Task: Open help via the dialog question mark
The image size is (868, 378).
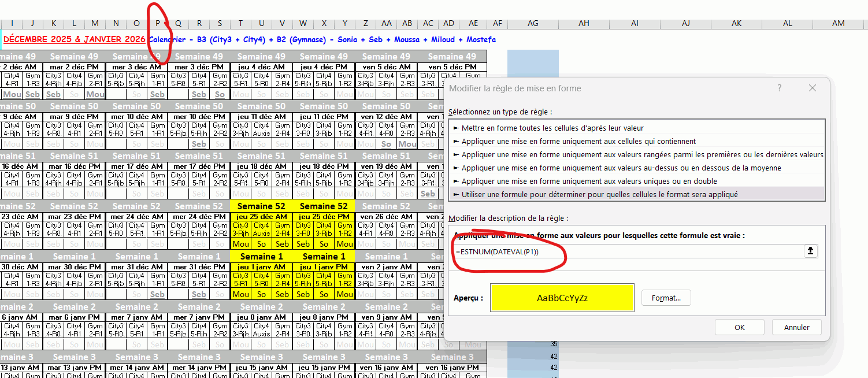Action: pyautogui.click(x=779, y=88)
